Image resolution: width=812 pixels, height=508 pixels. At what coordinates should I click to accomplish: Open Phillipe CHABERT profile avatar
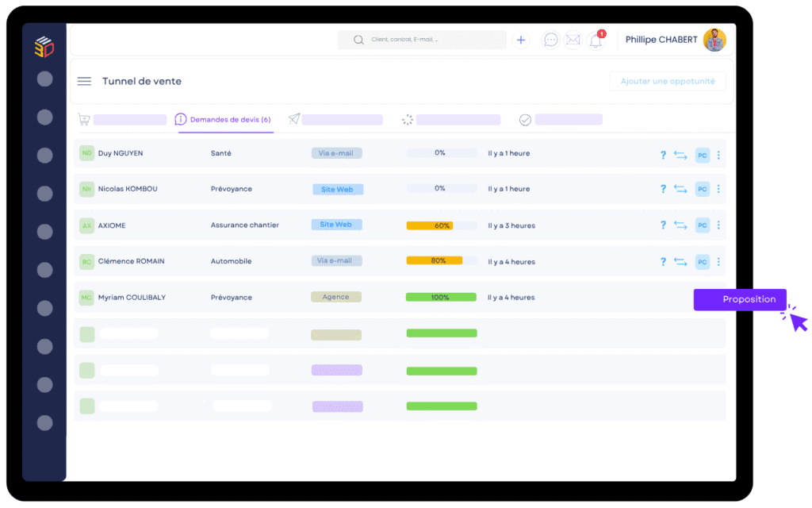click(x=714, y=40)
